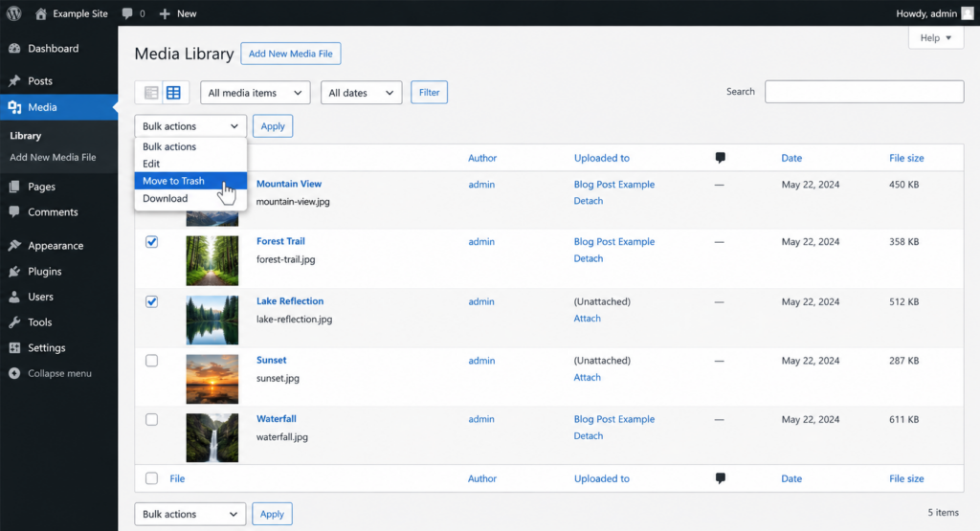Select the Bulk actions option in the list
The width and height of the screenshot is (980, 531).
pos(190,146)
